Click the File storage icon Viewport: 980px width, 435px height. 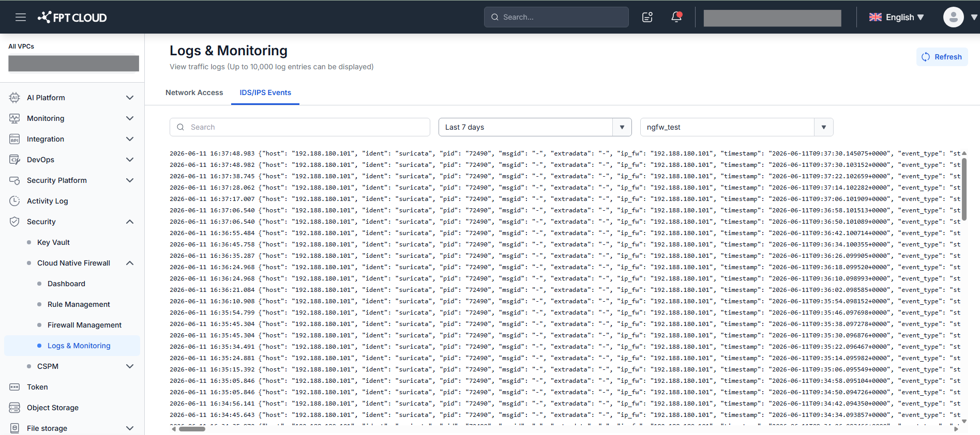point(14,428)
